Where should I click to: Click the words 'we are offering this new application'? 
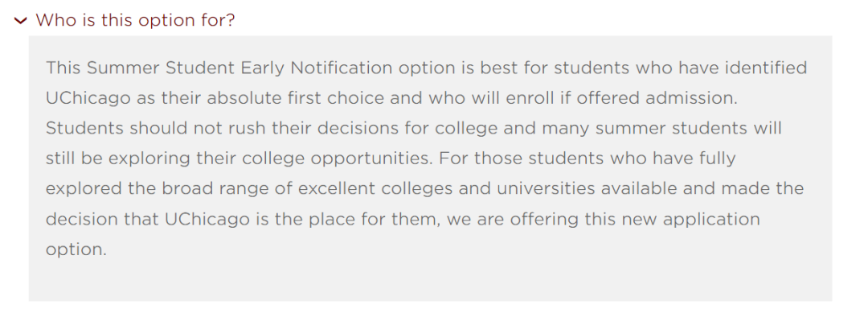(604, 220)
